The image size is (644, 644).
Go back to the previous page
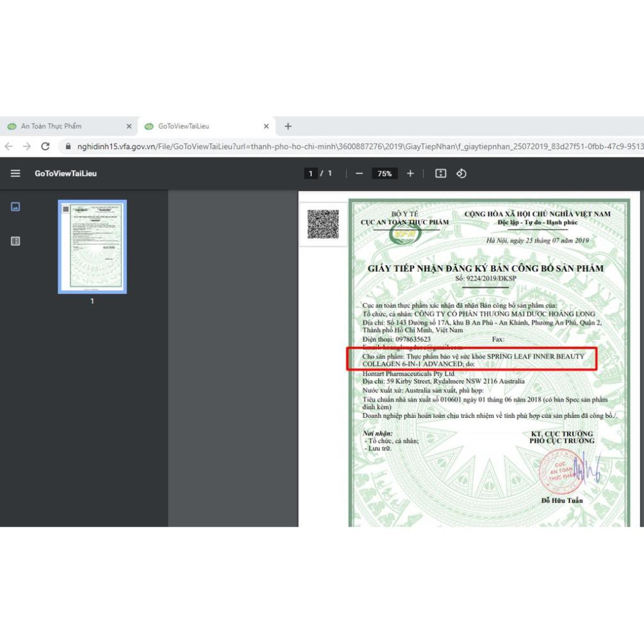point(9,146)
